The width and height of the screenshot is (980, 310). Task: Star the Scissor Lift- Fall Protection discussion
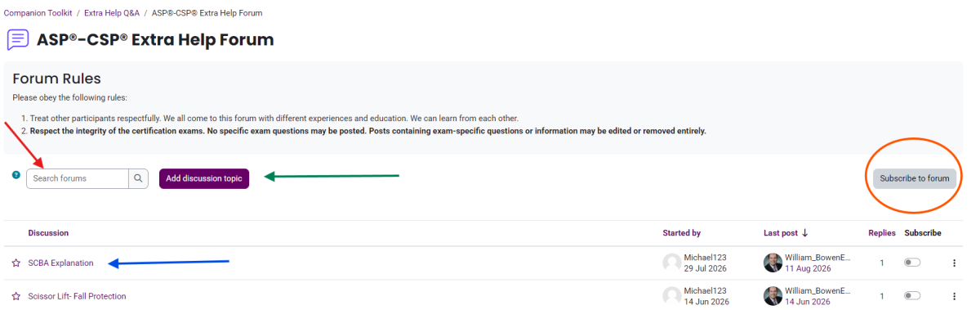pos(16,296)
